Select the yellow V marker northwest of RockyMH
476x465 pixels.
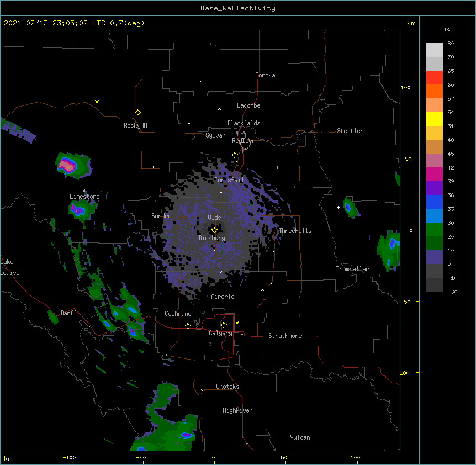tap(97, 102)
